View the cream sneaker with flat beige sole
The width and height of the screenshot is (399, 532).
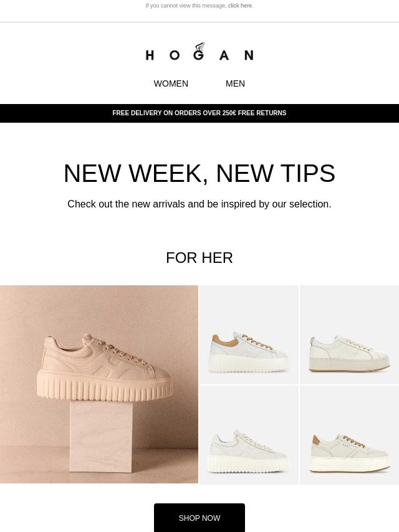coord(349,335)
